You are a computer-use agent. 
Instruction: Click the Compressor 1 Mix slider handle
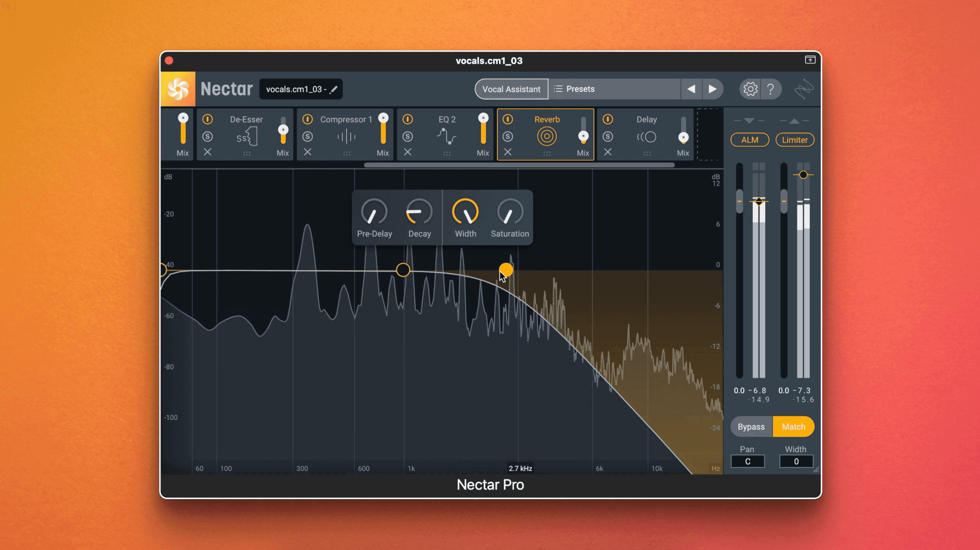[383, 118]
